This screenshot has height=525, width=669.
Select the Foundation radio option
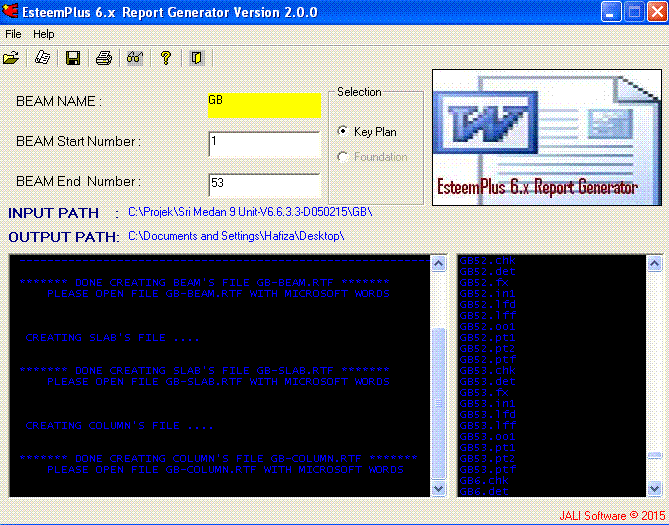[343, 157]
